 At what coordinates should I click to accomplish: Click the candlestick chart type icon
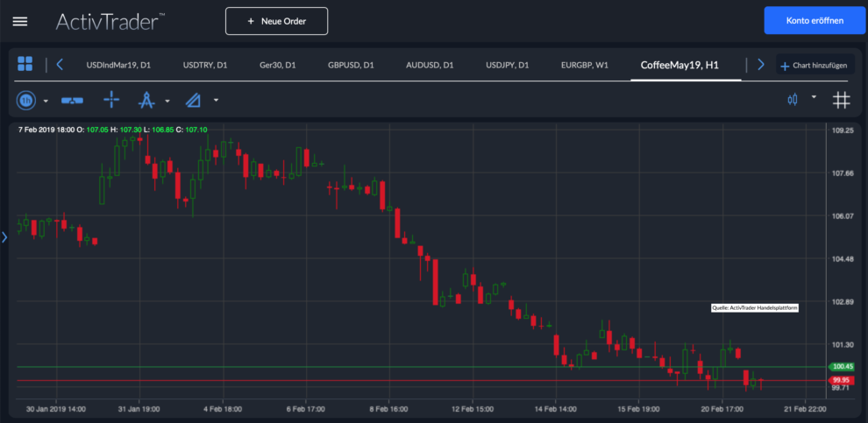(793, 100)
